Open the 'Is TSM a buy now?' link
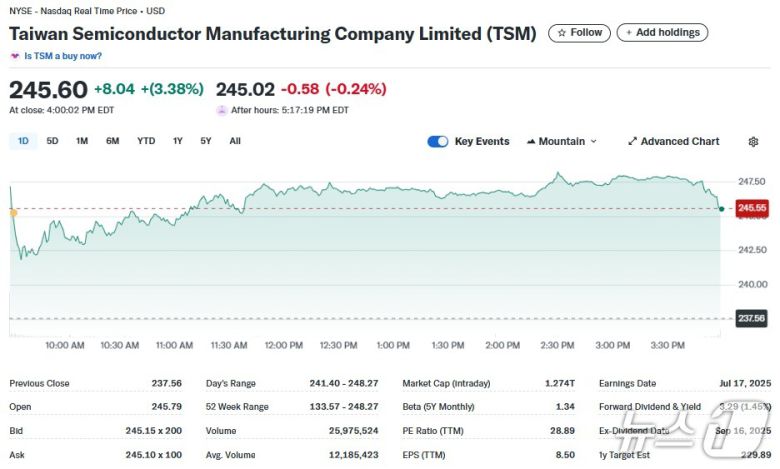Image resolution: width=780 pixels, height=469 pixels. click(x=63, y=56)
